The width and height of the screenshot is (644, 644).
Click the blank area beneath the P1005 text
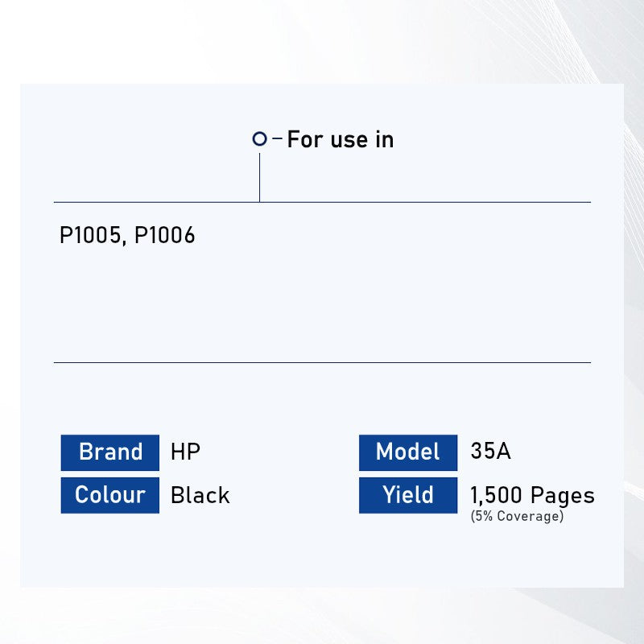click(242, 298)
